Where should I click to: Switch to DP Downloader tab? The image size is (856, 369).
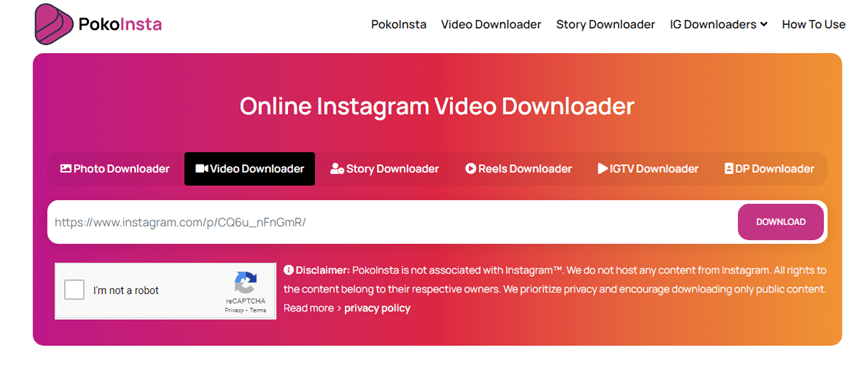coord(769,169)
